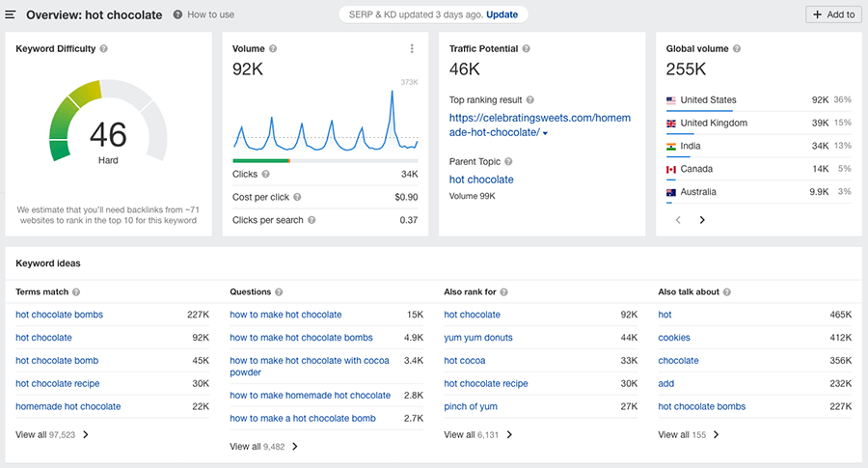Open how to make homemade hot chocolate question

pos(310,396)
